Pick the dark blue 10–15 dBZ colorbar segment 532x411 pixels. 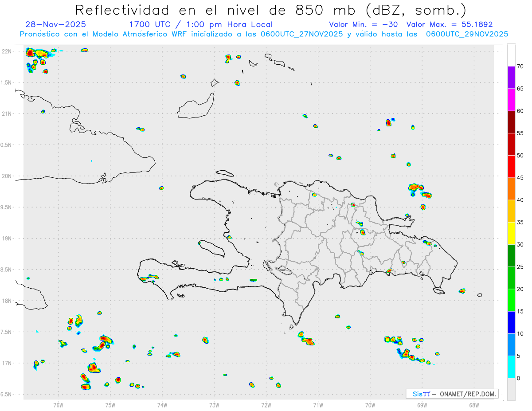coord(511,323)
